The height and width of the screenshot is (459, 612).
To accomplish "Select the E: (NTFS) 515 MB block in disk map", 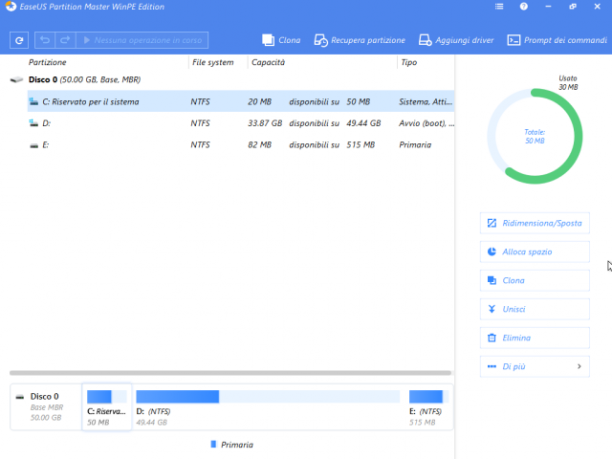I will [428, 407].
